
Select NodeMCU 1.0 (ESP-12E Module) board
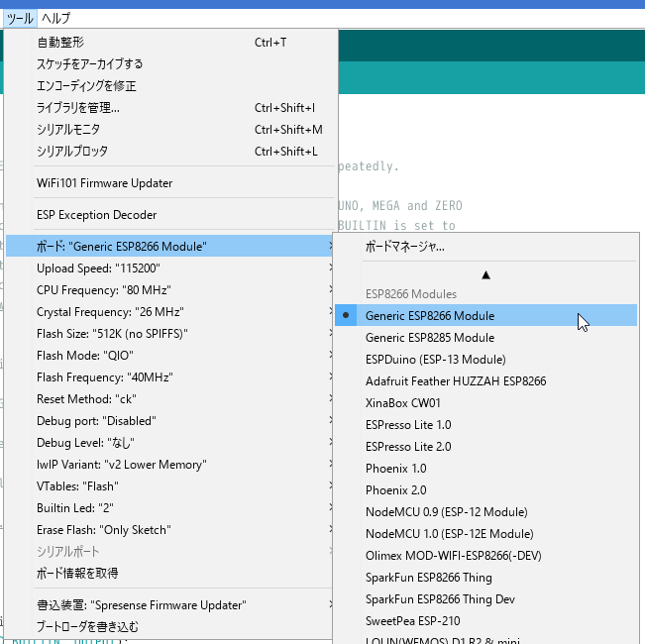485,533
